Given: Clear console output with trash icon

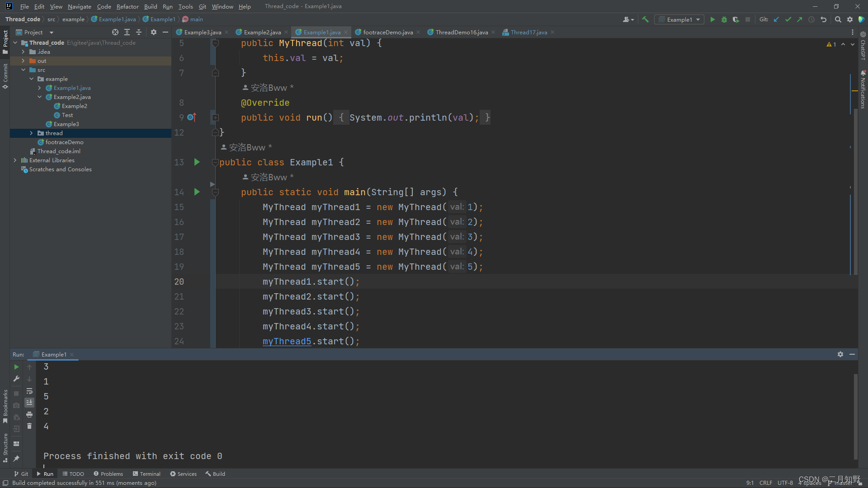Looking at the screenshot, I should pyautogui.click(x=29, y=426).
